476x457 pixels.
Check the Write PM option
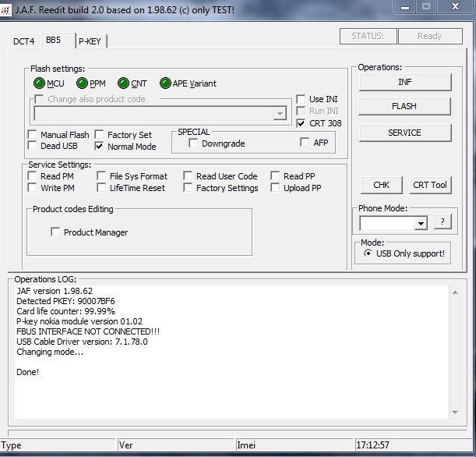click(32, 187)
